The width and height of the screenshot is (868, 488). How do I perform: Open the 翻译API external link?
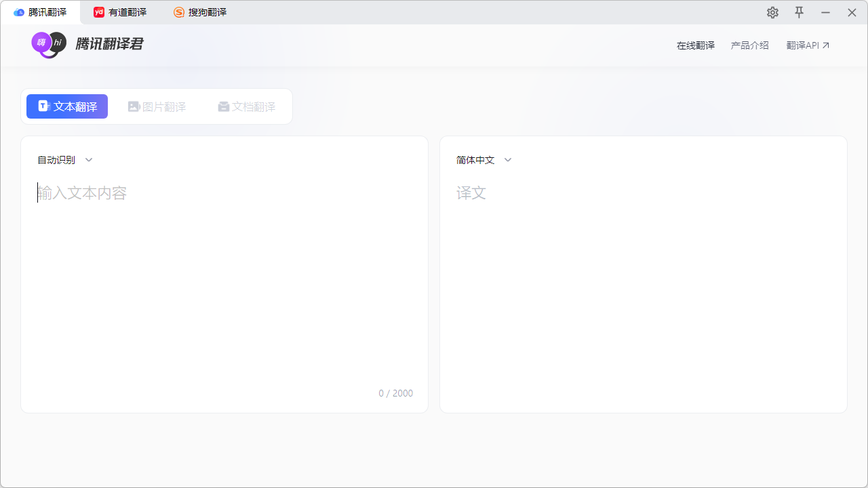tap(808, 45)
